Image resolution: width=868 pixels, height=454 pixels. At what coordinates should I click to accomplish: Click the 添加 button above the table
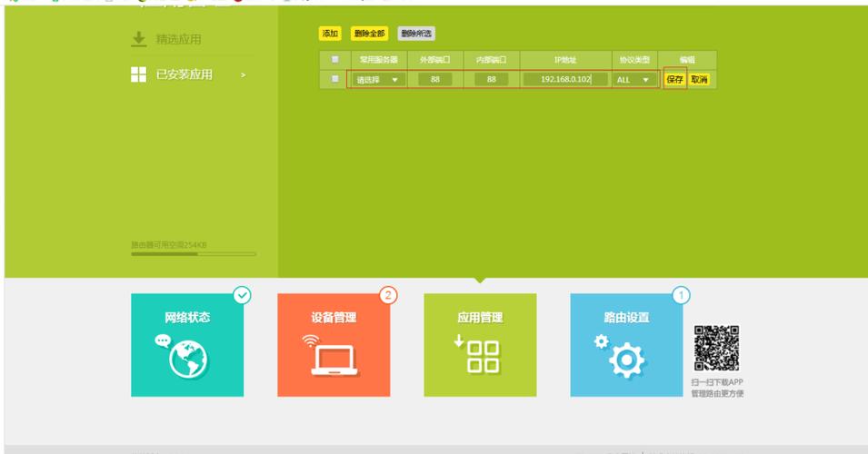pos(330,34)
